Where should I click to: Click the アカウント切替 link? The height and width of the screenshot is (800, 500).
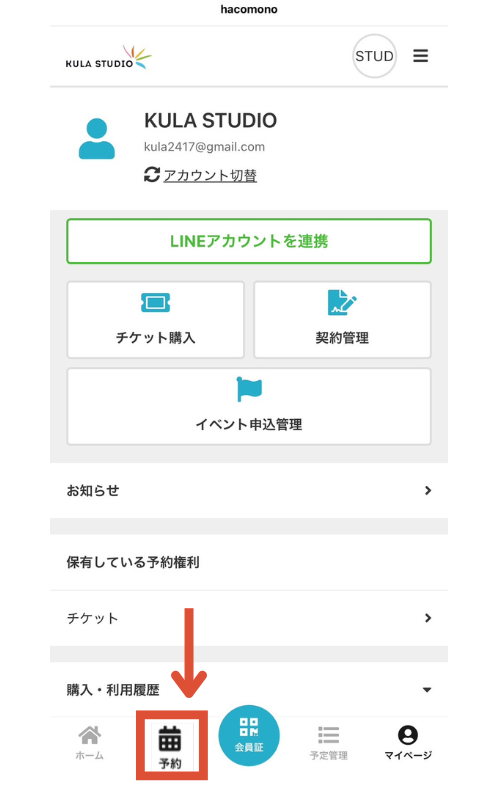click(x=210, y=176)
